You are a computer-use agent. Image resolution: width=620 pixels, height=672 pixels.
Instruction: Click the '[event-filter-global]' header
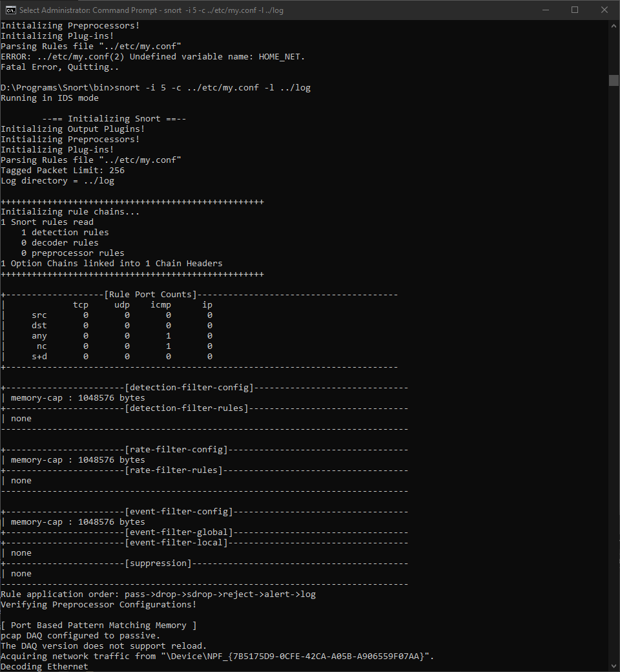pos(179,532)
